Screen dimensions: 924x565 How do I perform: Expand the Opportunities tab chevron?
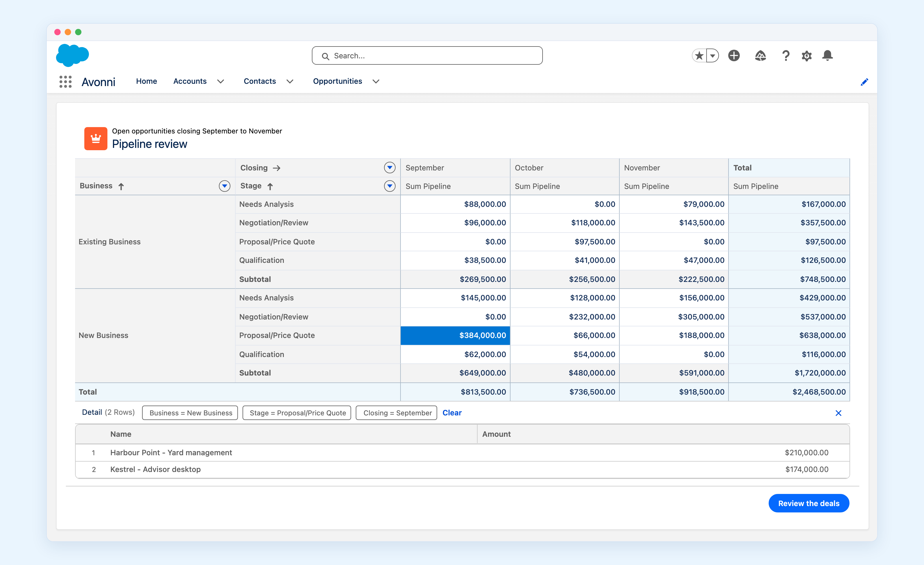pyautogui.click(x=376, y=81)
